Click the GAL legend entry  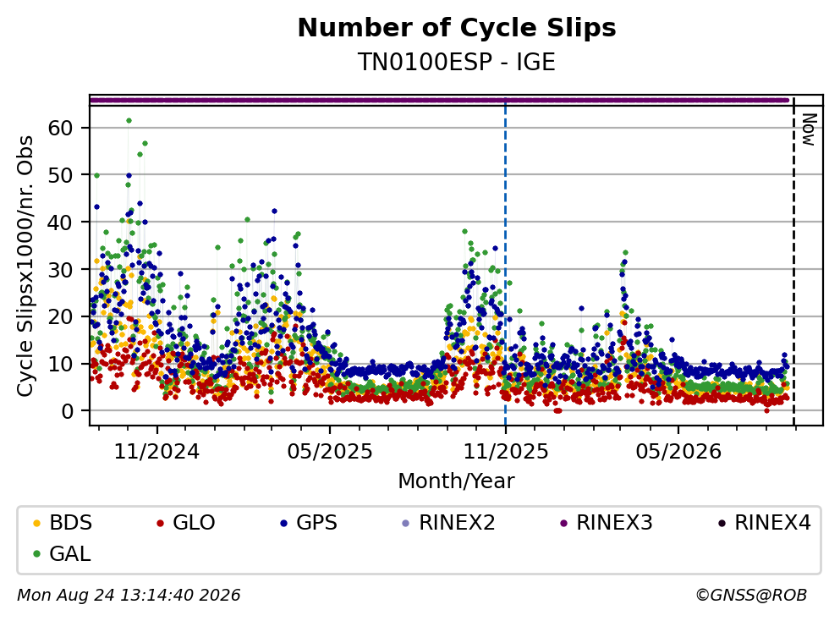(62, 553)
